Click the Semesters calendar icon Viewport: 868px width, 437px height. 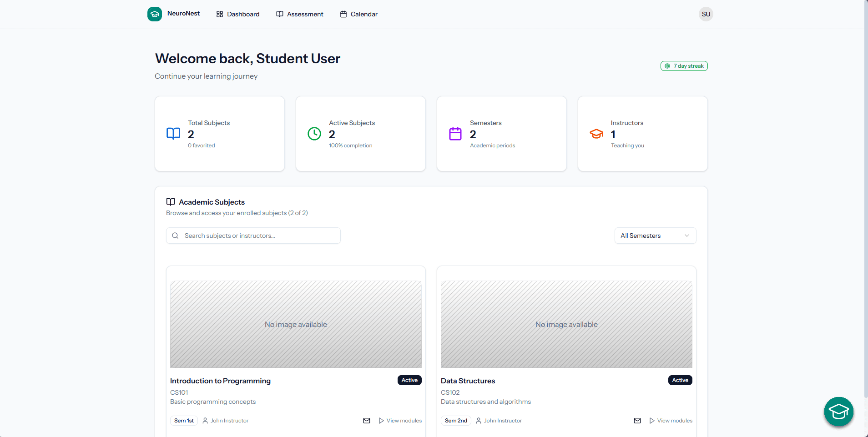(x=455, y=134)
